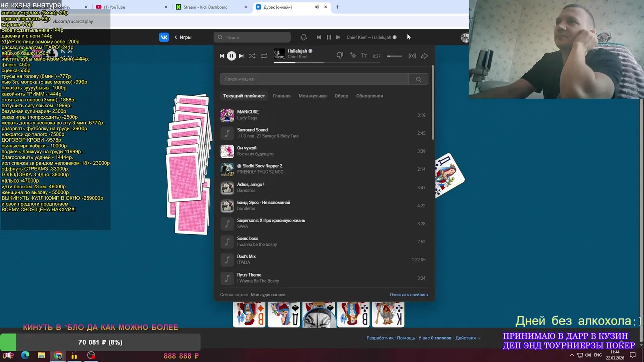Open Chief Keef — Hallelujah player title

click(369, 37)
